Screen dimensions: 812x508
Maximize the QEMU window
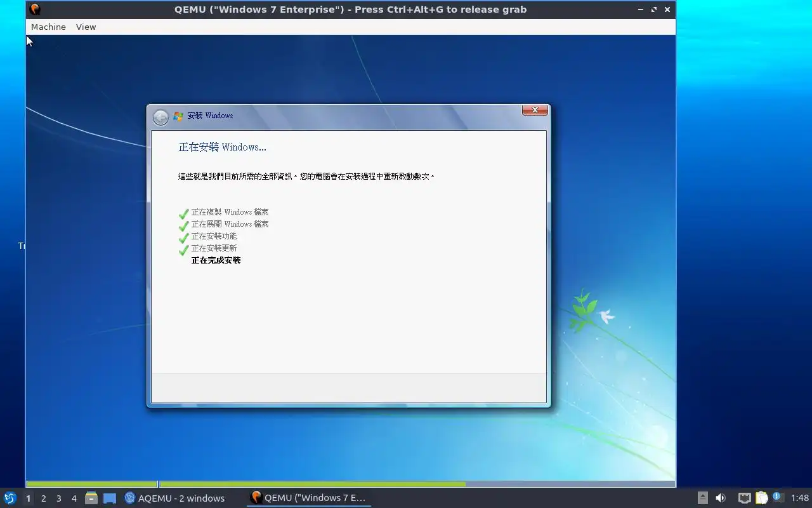[654, 10]
